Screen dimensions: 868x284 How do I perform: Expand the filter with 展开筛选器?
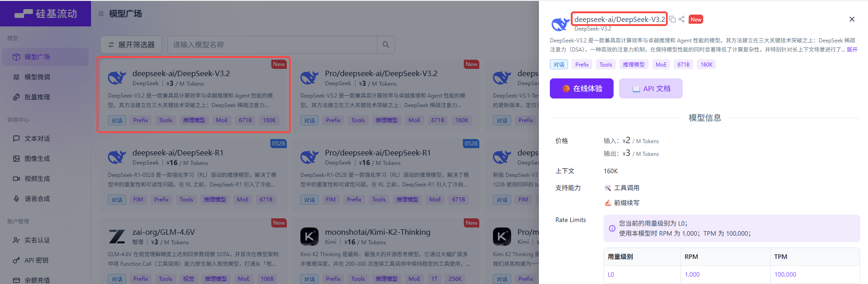[131, 45]
